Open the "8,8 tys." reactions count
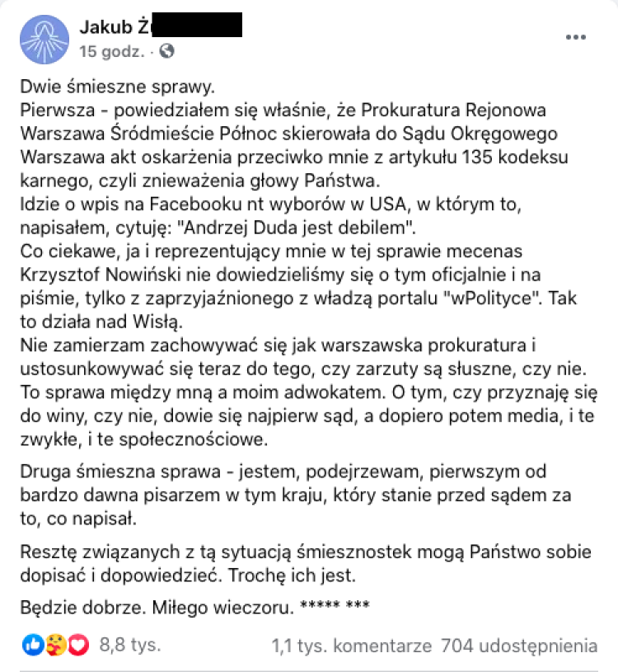 (x=129, y=645)
